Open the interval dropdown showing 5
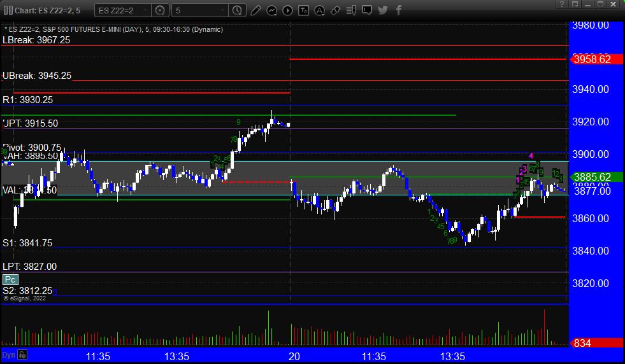 (199, 10)
